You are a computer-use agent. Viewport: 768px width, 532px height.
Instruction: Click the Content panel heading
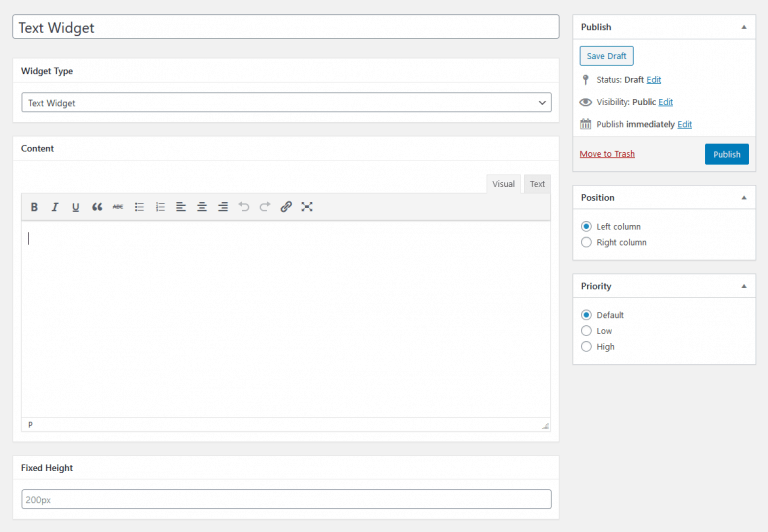(x=37, y=148)
